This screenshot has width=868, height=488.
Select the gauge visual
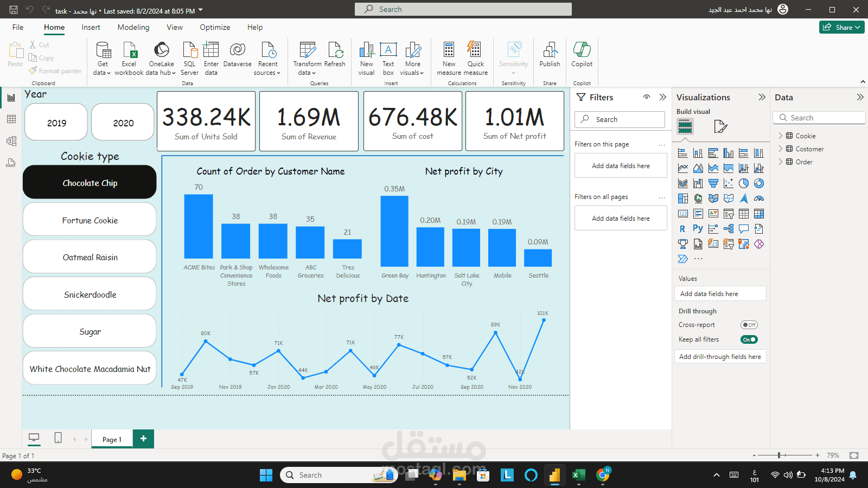(759, 198)
